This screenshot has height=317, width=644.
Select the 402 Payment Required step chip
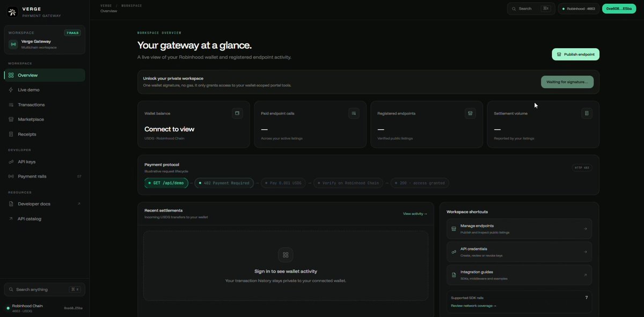tap(224, 183)
